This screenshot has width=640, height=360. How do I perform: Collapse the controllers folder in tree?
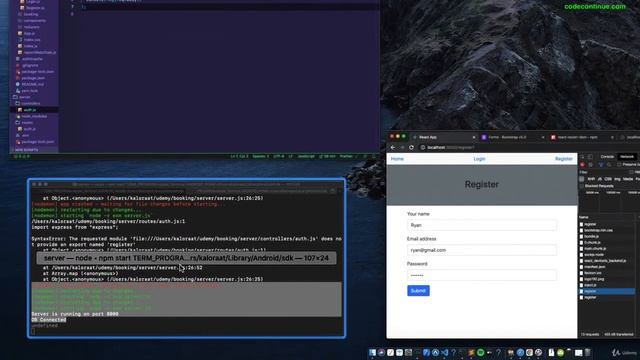[31, 103]
